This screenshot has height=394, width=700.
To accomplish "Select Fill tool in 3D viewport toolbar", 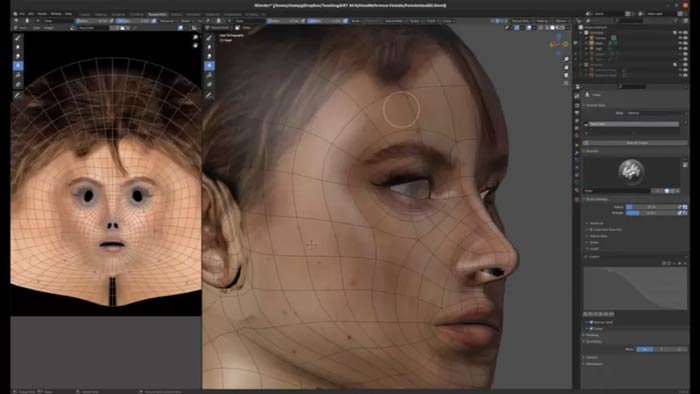I will pos(209,75).
